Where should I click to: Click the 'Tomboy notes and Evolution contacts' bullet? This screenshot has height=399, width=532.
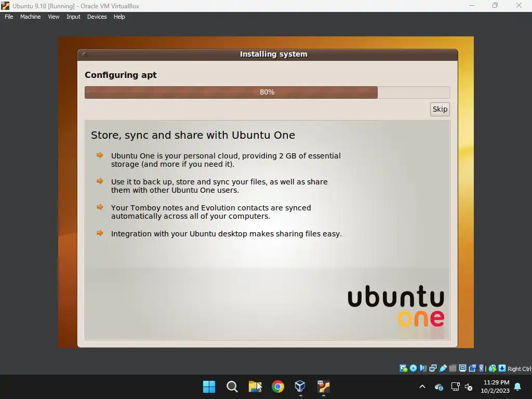(x=211, y=212)
